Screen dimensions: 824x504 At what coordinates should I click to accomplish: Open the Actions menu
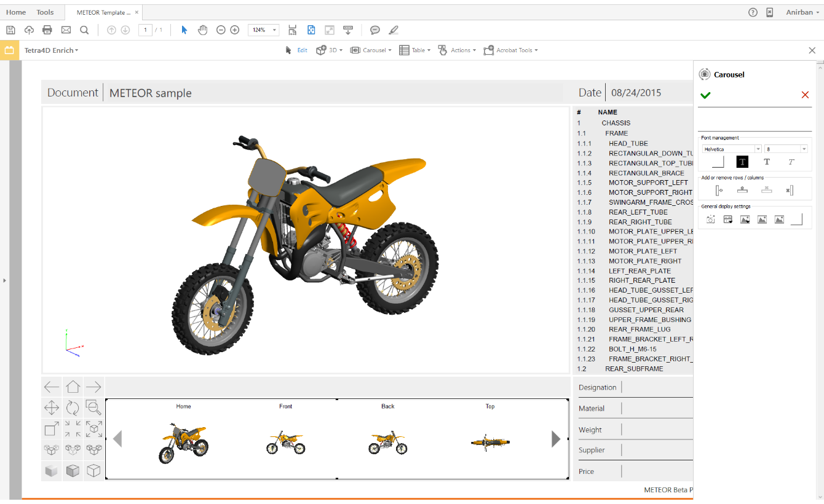(x=459, y=50)
